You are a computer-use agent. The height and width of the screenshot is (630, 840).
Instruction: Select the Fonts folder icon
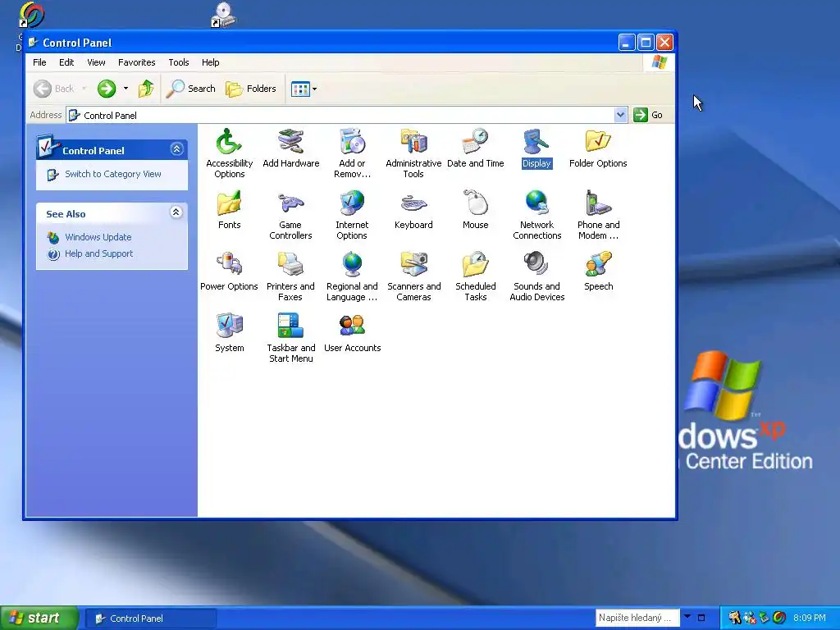pos(230,209)
